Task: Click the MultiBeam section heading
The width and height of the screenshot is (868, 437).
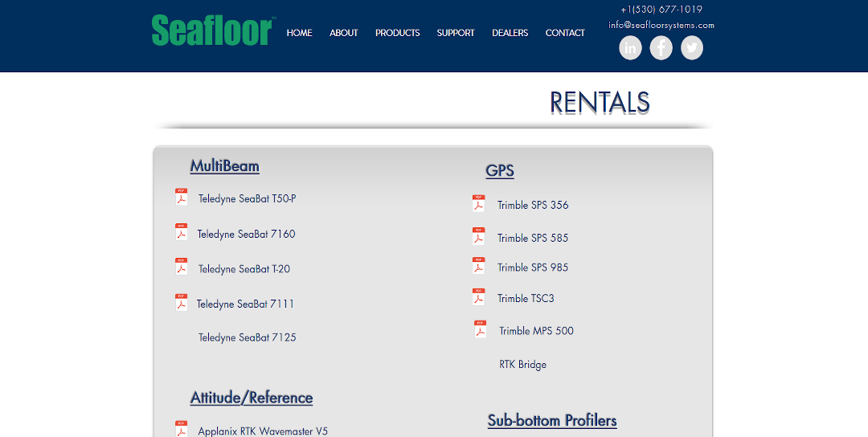Action: (225, 166)
